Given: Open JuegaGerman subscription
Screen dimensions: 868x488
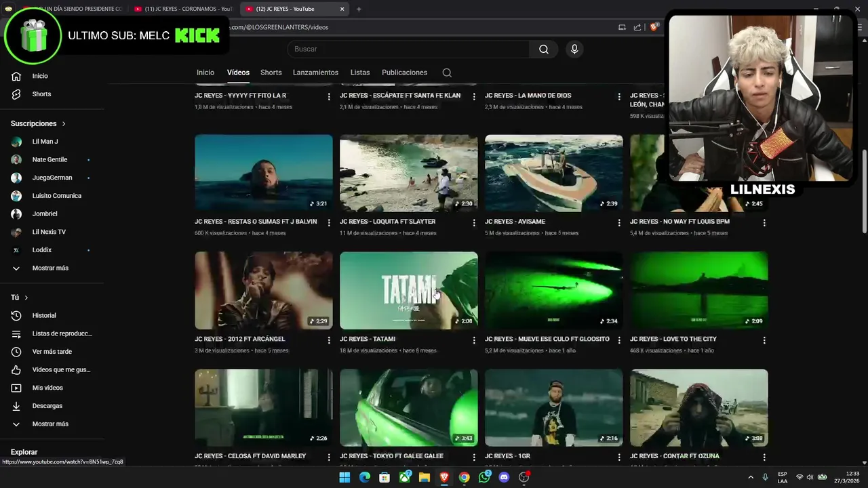Looking at the screenshot, I should pyautogui.click(x=52, y=178).
